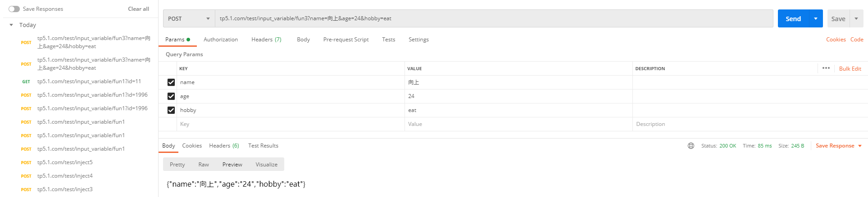868x197 pixels.
Task: Collapse the Today history group
Action: (x=11, y=25)
